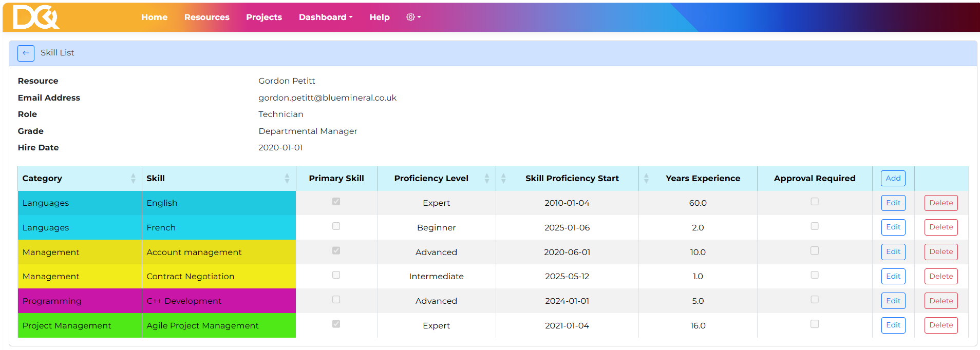This screenshot has width=980, height=350.
Task: Edit the Account management skill
Action: click(893, 251)
